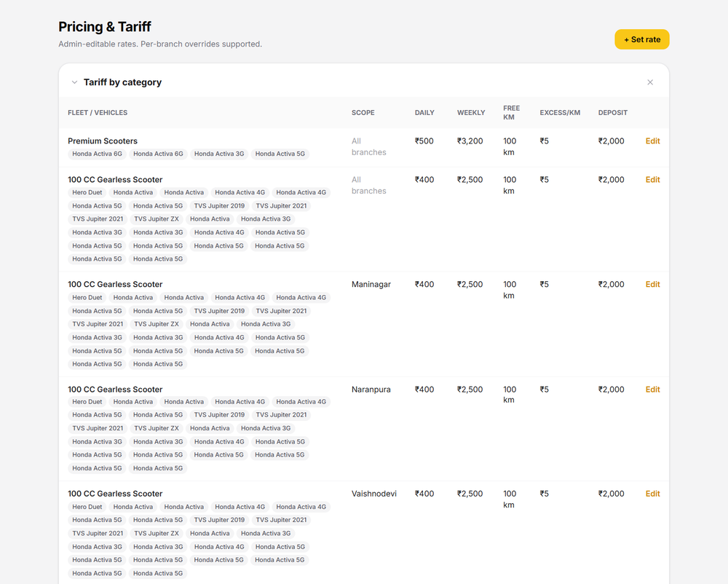This screenshot has width=728, height=584.
Task: Click Hero Duet chip in Maninagar row
Action: click(87, 298)
